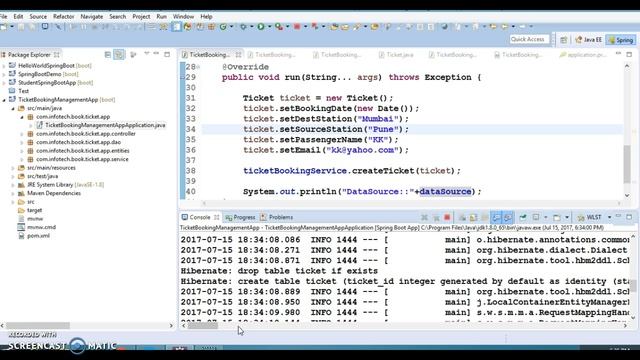The height and width of the screenshot is (360, 640).
Task: Open the Refactor menu
Action: coord(64,16)
